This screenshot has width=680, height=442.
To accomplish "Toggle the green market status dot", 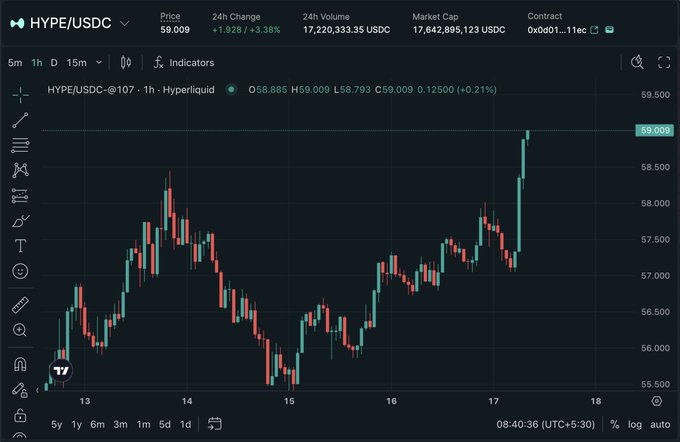I will [x=231, y=89].
